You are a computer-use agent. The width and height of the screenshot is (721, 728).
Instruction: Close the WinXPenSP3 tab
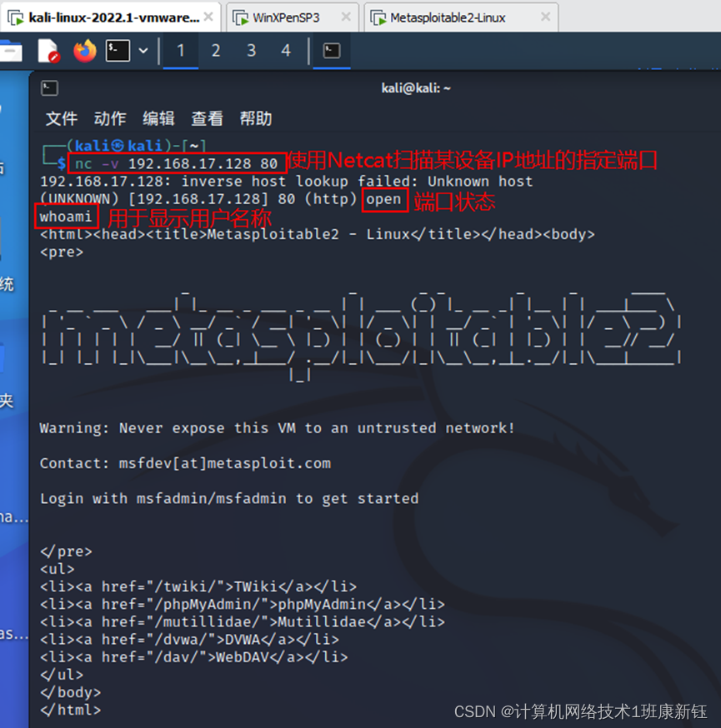tap(346, 17)
